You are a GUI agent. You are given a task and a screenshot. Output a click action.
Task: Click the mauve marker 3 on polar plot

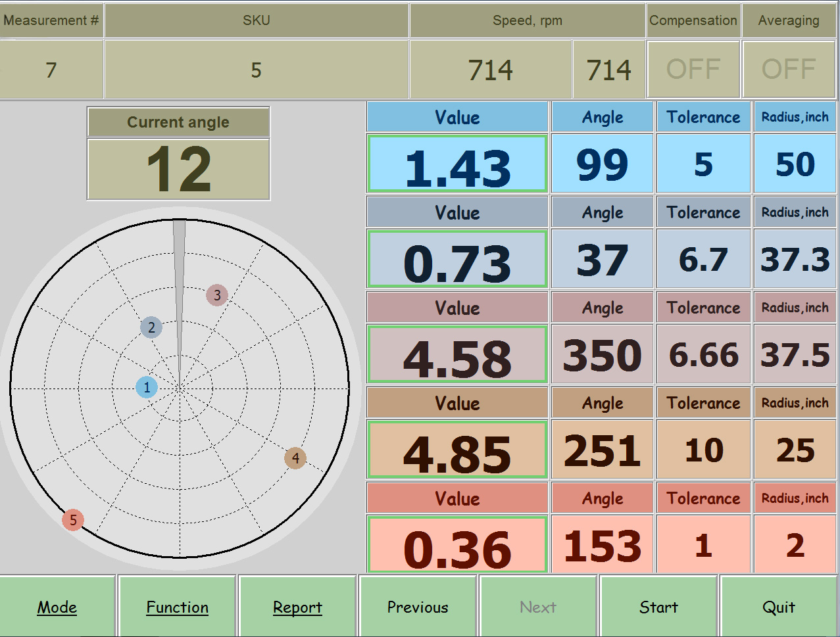(217, 295)
